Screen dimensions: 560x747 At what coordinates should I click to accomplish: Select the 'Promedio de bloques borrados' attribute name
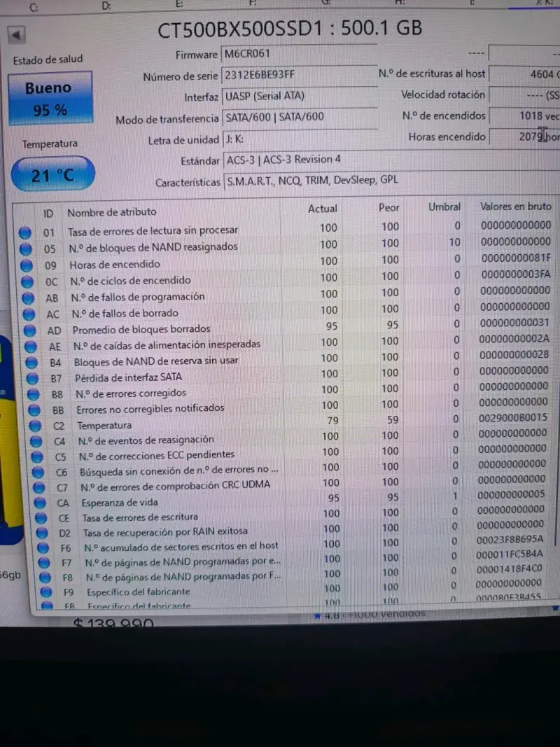(141, 329)
